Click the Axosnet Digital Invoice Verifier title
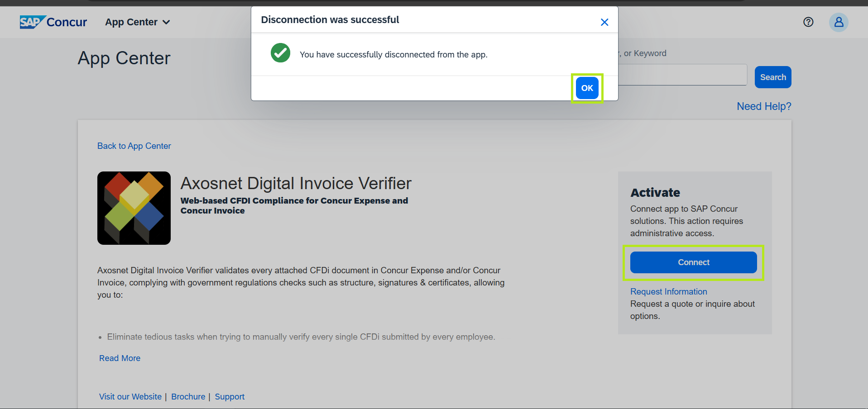 click(296, 184)
